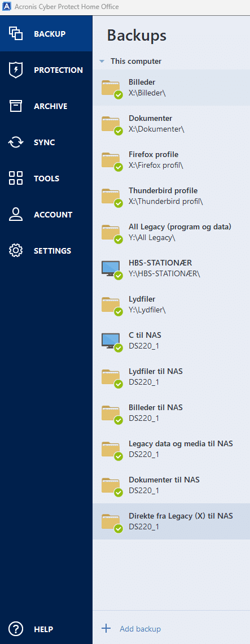Click Legacy data og media folder icon
Image resolution: width=250 pixels, height=644 pixels.
pos(112,450)
